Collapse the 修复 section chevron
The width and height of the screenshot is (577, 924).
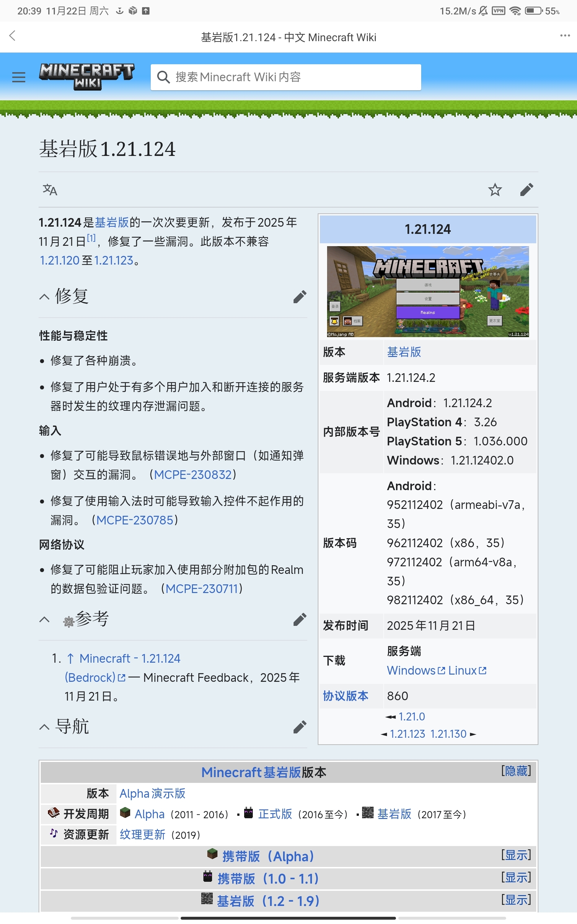44,297
